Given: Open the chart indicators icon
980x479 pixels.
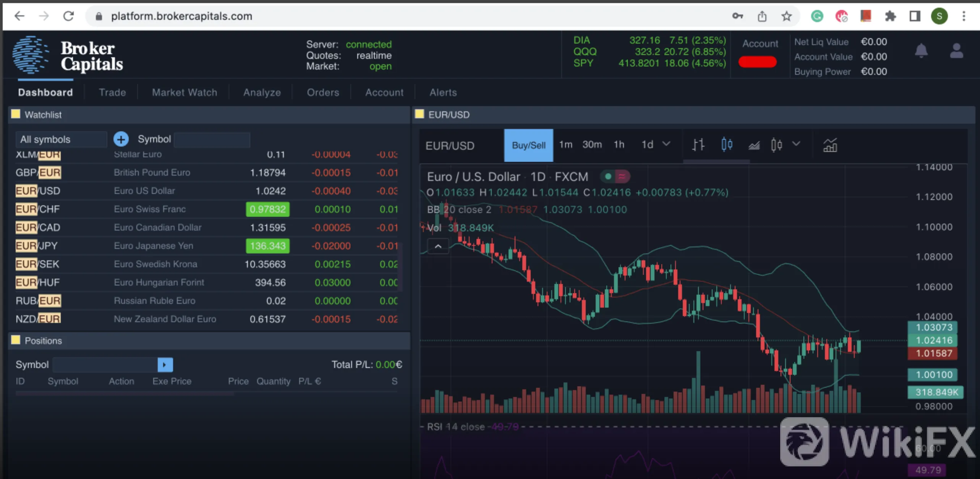Looking at the screenshot, I should click(x=830, y=145).
